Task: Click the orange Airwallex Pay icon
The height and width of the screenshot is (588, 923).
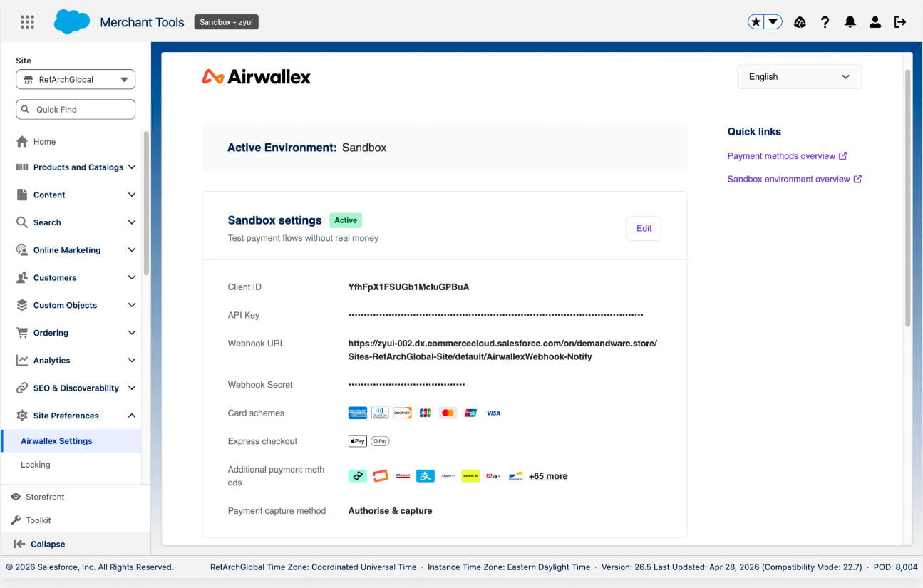Action: [380, 476]
